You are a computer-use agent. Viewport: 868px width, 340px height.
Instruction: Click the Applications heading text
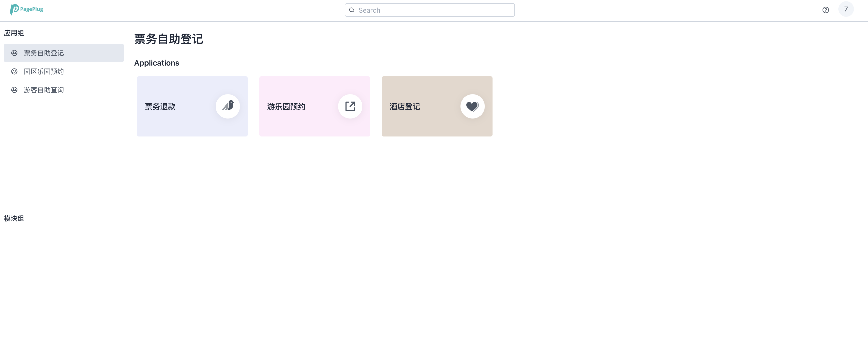[x=157, y=63]
